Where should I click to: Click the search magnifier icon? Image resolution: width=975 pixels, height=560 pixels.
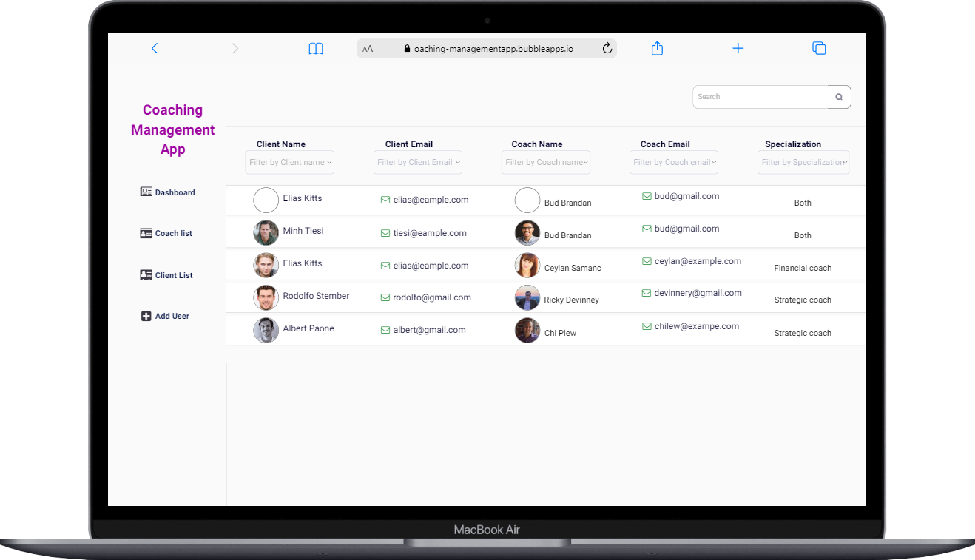[839, 97]
